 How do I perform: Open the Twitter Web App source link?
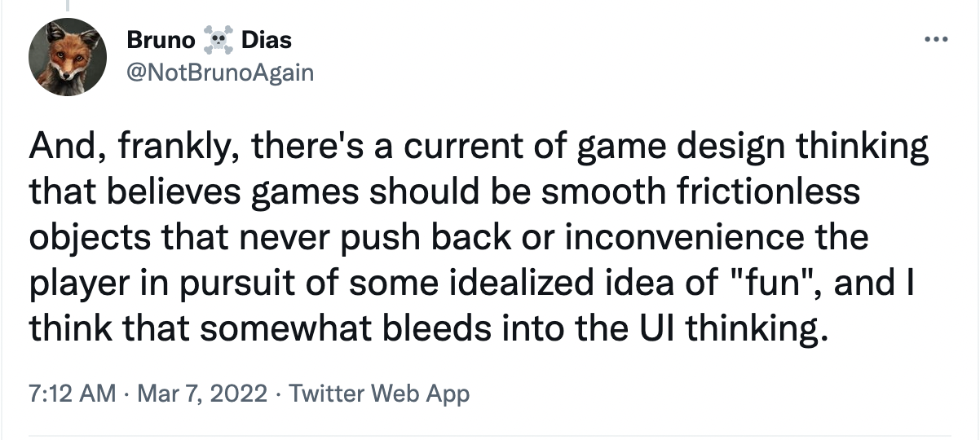point(379,394)
